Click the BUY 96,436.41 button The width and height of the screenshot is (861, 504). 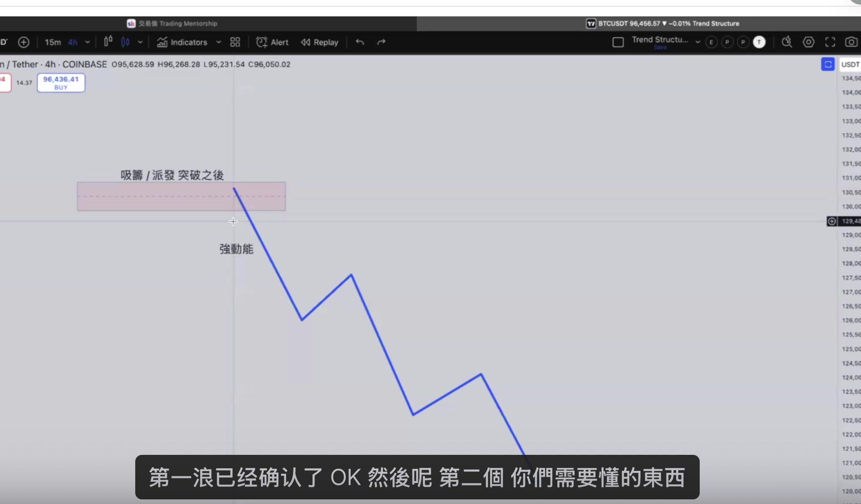(x=61, y=83)
